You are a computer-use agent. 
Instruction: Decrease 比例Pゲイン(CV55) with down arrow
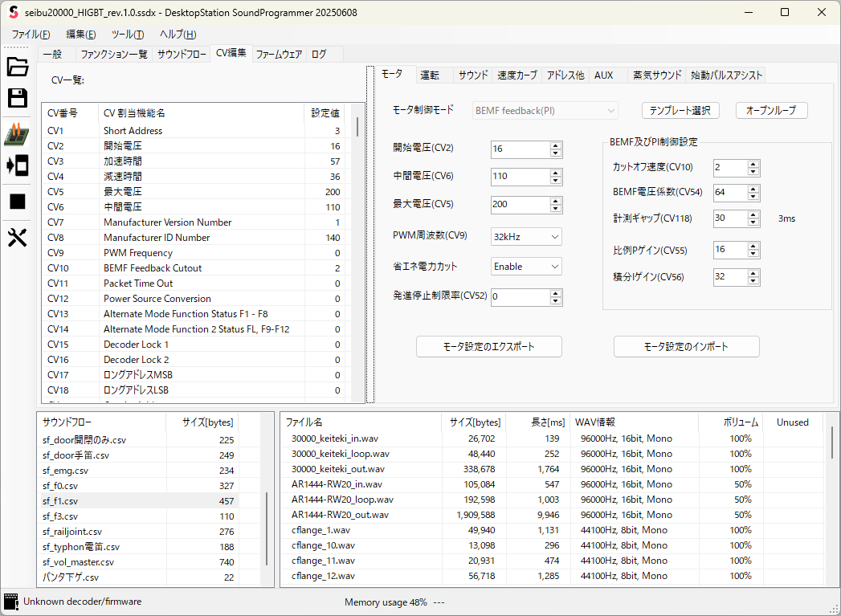(x=753, y=253)
